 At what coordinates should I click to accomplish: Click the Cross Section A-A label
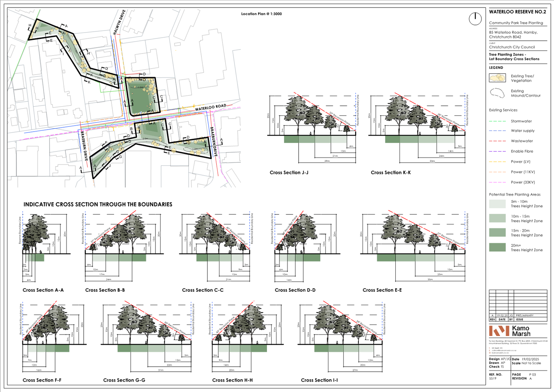point(43,290)
